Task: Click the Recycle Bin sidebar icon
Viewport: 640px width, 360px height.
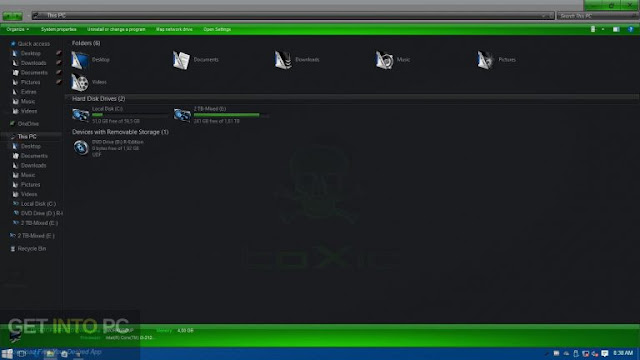Action: 13,249
